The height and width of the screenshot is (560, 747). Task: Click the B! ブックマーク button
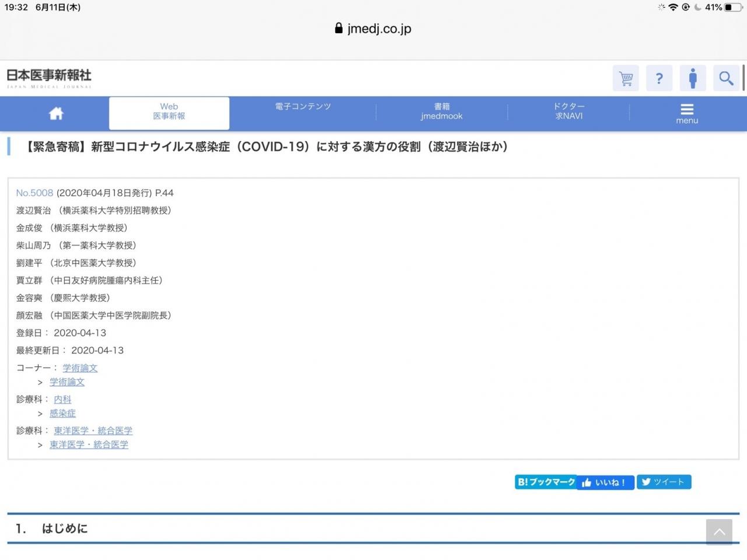point(546,482)
